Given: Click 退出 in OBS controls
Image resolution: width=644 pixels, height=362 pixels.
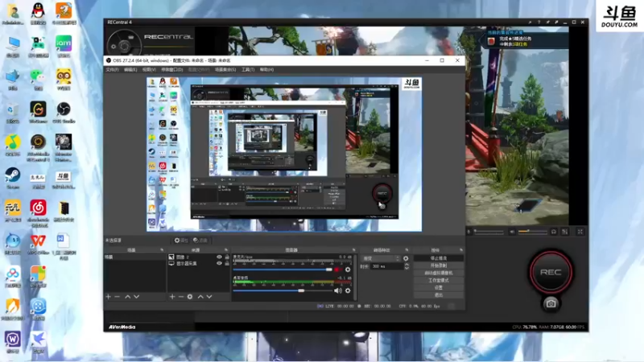Looking at the screenshot, I should (438, 295).
